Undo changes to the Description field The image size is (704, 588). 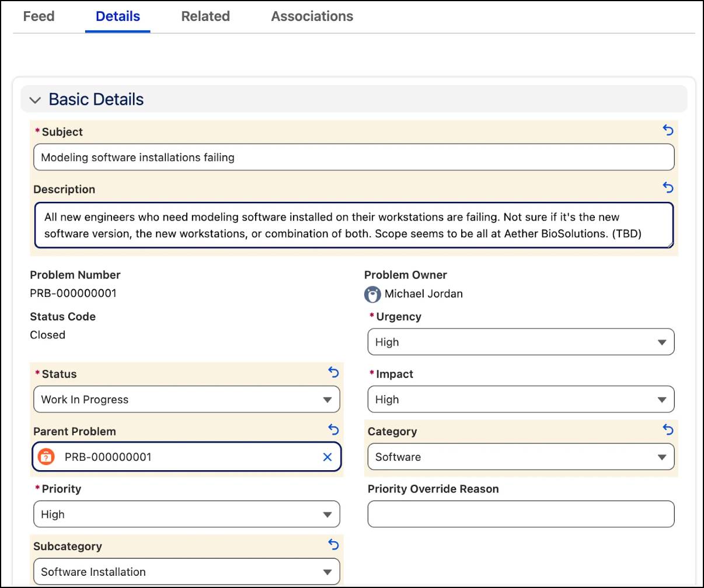pos(668,187)
